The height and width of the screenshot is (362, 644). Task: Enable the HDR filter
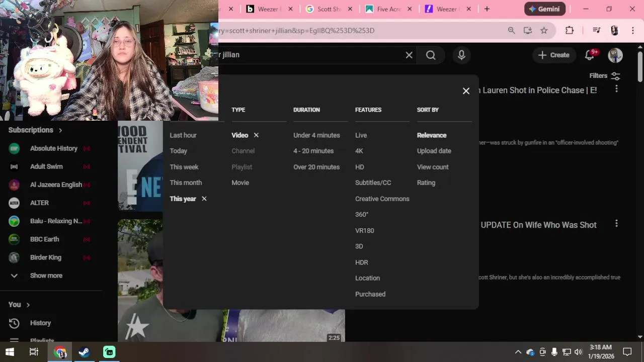pyautogui.click(x=361, y=262)
